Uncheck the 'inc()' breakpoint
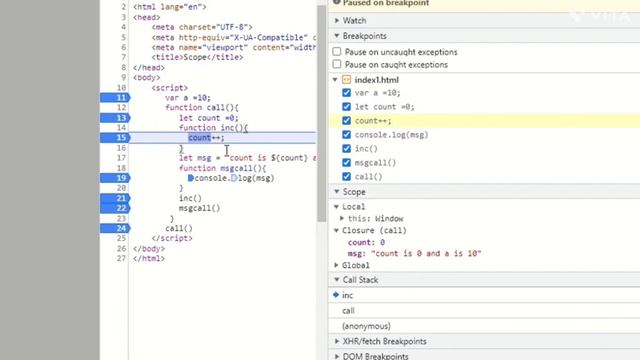This screenshot has height=360, width=640. [347, 149]
